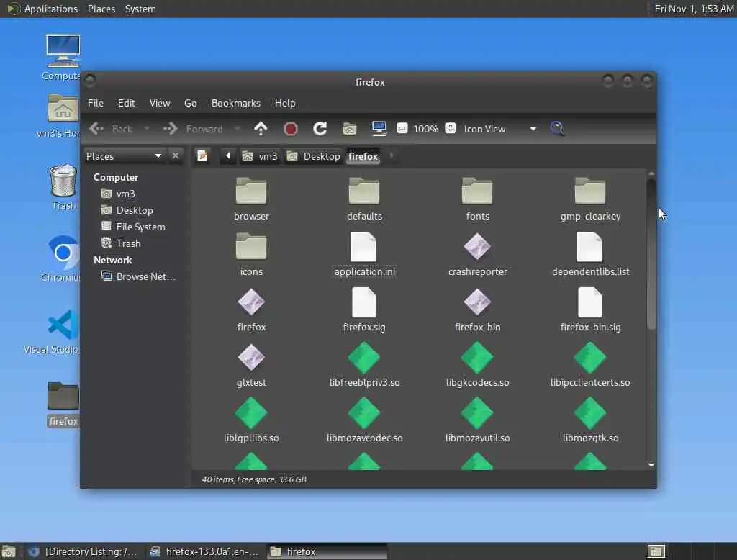
Task: Open the Go menu
Action: [x=190, y=103]
